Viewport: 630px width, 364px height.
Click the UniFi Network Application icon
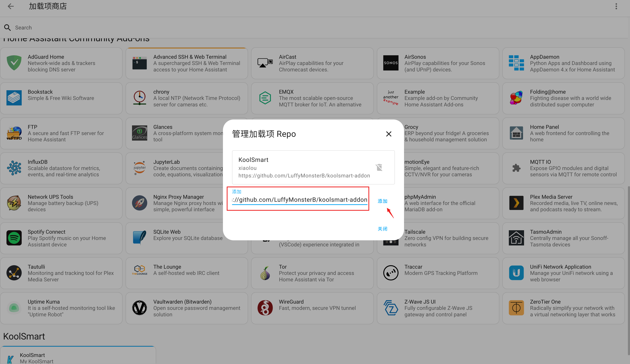click(516, 273)
